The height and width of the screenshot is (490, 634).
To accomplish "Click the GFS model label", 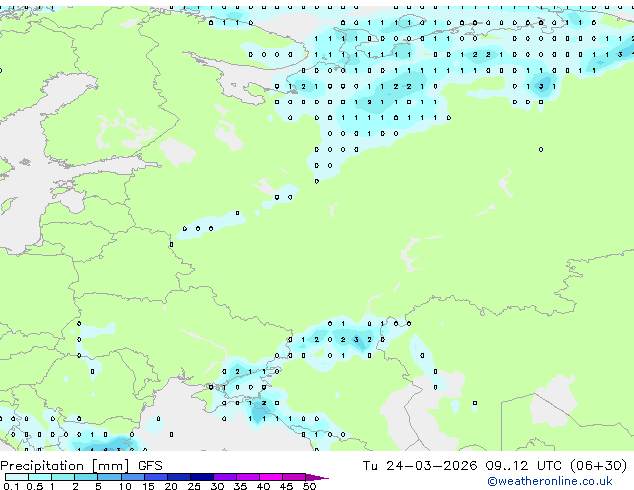I will click(150, 466).
